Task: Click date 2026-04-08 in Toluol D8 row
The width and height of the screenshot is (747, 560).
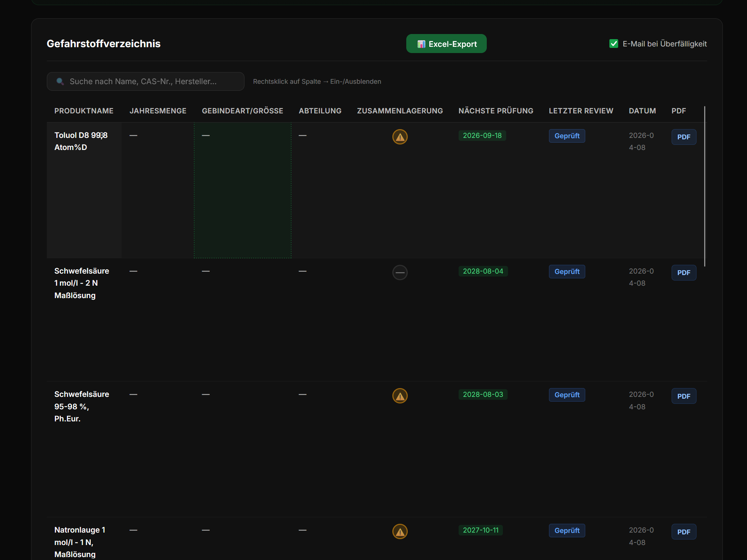Action: 641,141
